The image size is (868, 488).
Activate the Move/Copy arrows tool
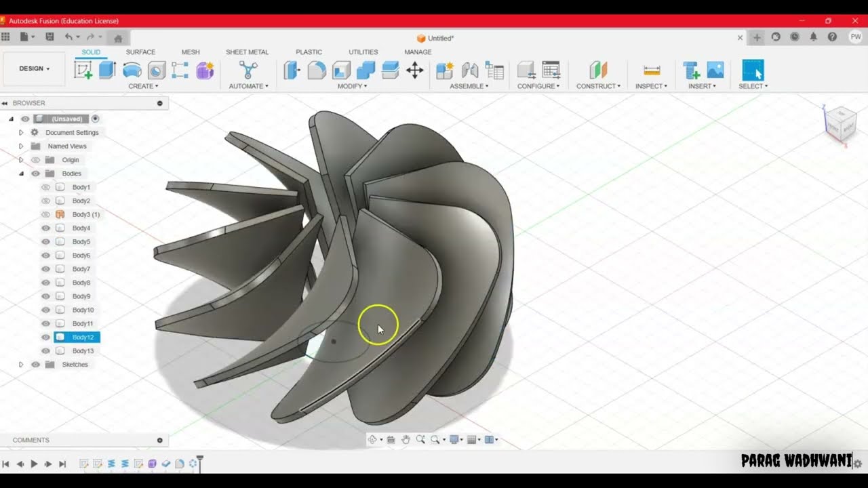tap(414, 70)
